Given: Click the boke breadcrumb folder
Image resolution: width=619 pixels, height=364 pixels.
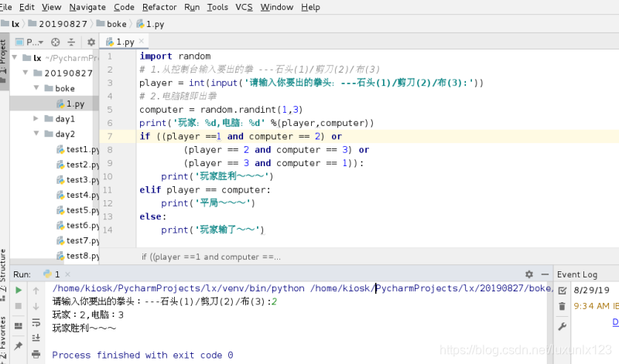Looking at the screenshot, I should coord(111,24).
